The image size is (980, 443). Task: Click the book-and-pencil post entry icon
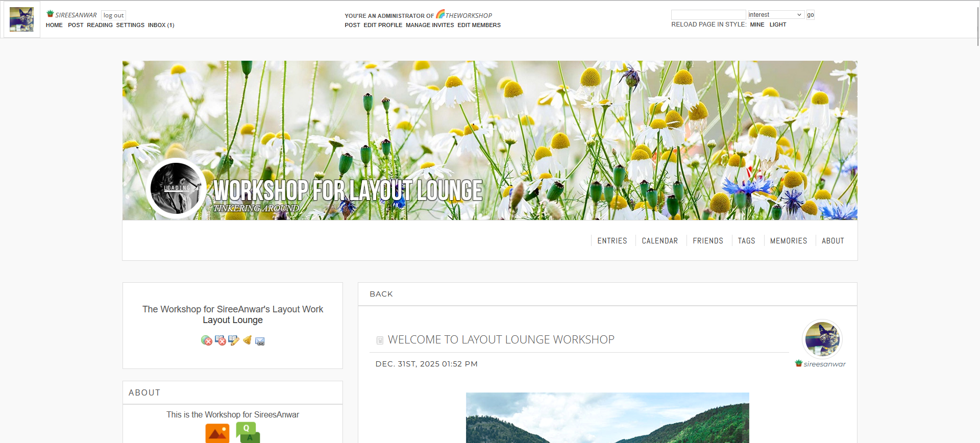point(234,340)
